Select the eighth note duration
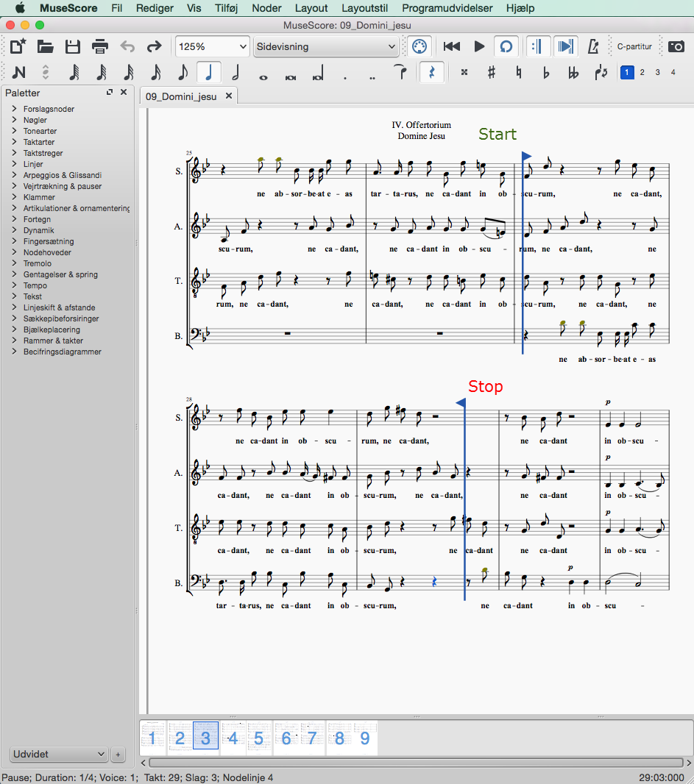Viewport: 694px width, 784px height. tap(183, 73)
